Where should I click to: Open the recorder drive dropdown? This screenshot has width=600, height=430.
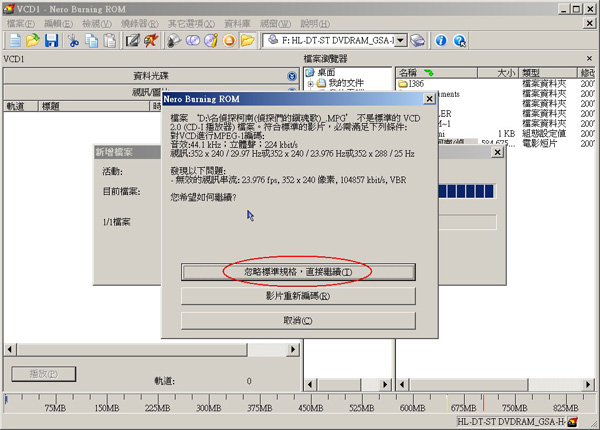pos(401,40)
